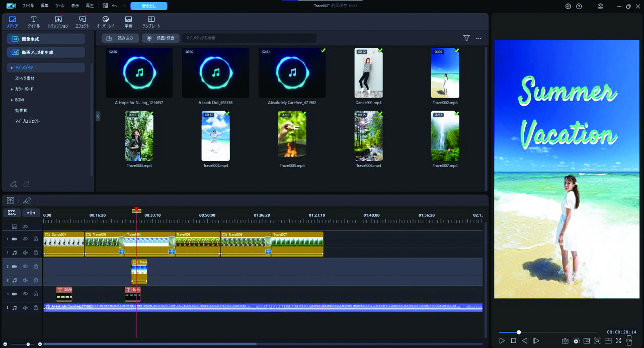The image size is (644, 348).
Task: Click the preview zoom magnifier icon
Action: [x=597, y=341]
